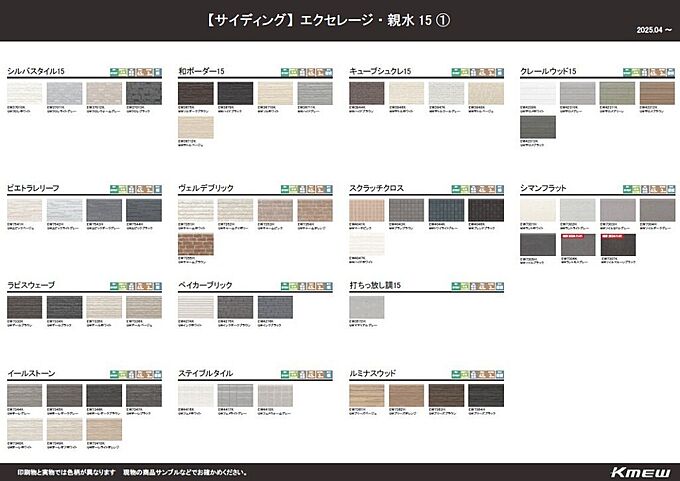
Task: Select the beige-white swatch under ピエトラレリーフ
Action: [24, 210]
